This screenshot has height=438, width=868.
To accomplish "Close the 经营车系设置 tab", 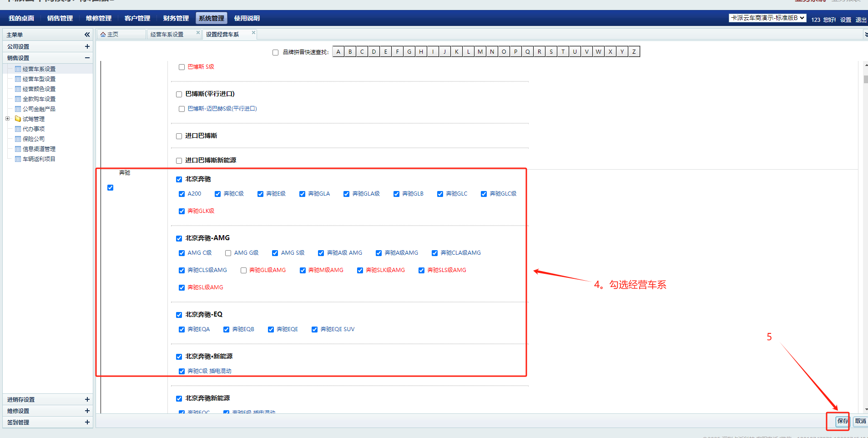I will tap(198, 33).
